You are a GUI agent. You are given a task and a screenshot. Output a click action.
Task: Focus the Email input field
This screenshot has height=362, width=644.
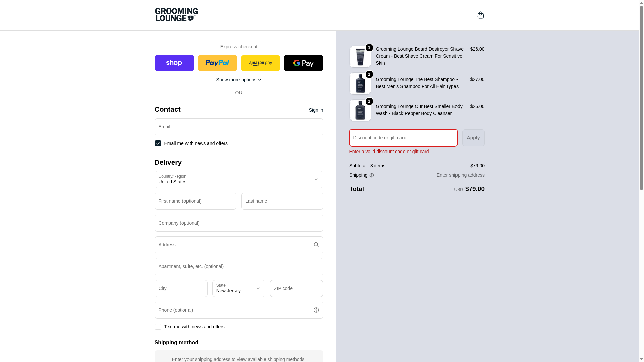[238, 127]
